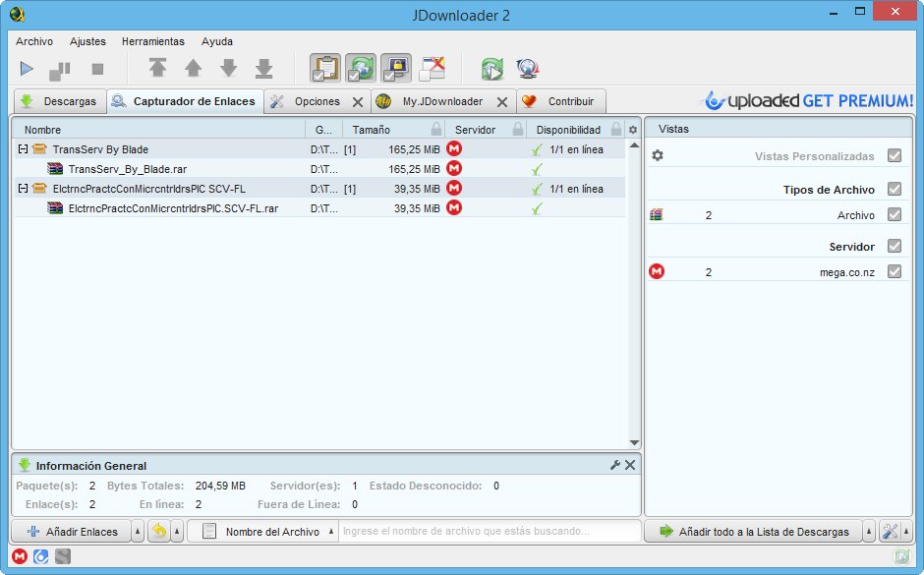Click the uploaded GET PREMIUM banner
This screenshot has height=575, width=924.
point(808,100)
